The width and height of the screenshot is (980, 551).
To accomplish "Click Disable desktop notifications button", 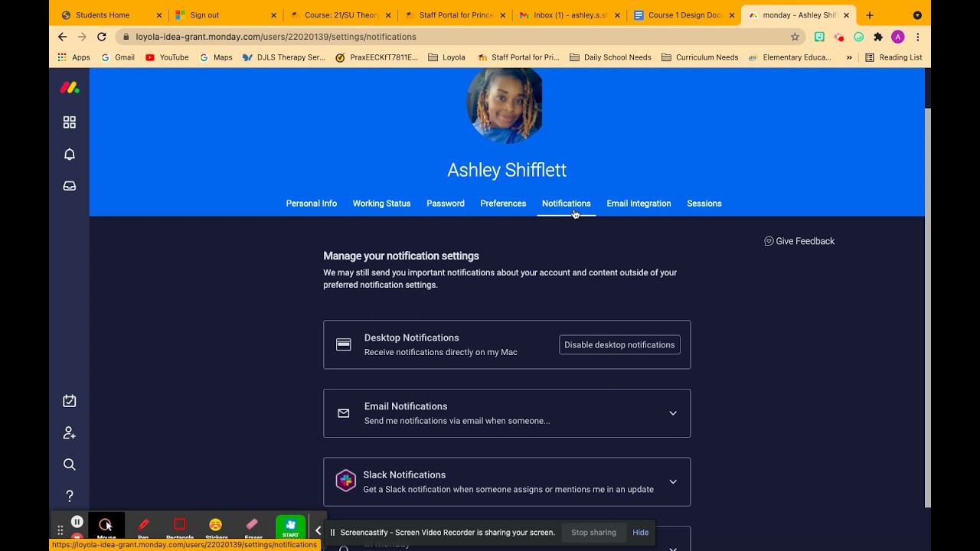I will 619,345.
